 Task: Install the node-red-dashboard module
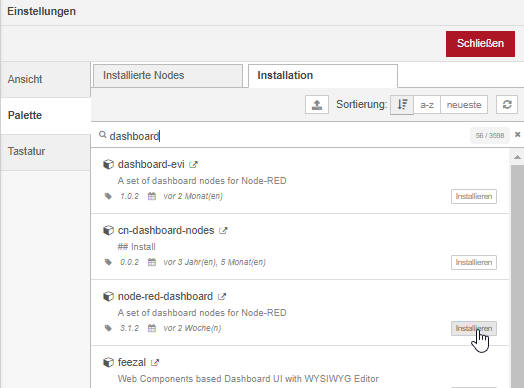tap(474, 329)
